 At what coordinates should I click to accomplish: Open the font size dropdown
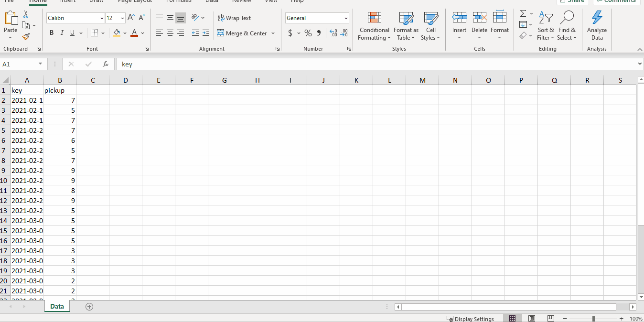point(123,18)
